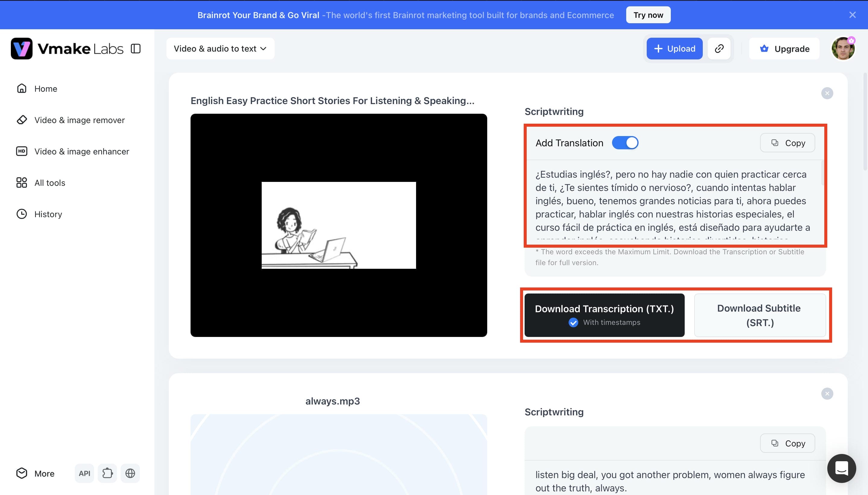Click the always.mp3 audio preview

click(339, 455)
